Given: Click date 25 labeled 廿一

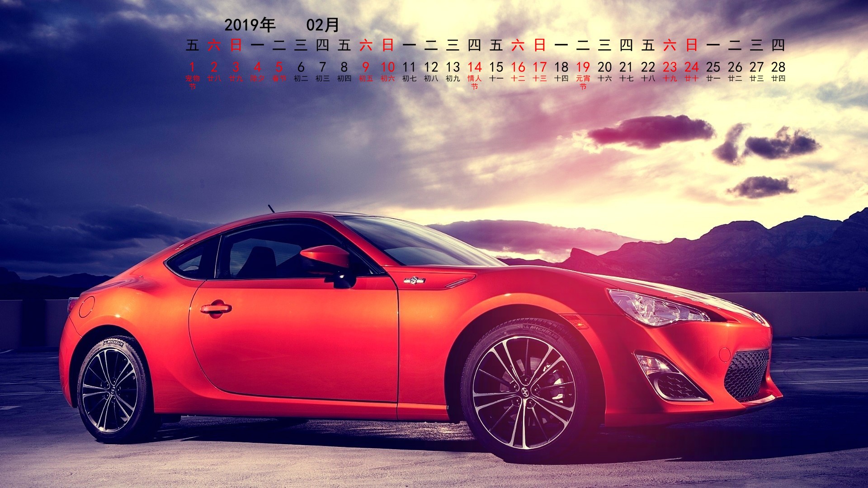Looking at the screenshot, I should tap(713, 67).
